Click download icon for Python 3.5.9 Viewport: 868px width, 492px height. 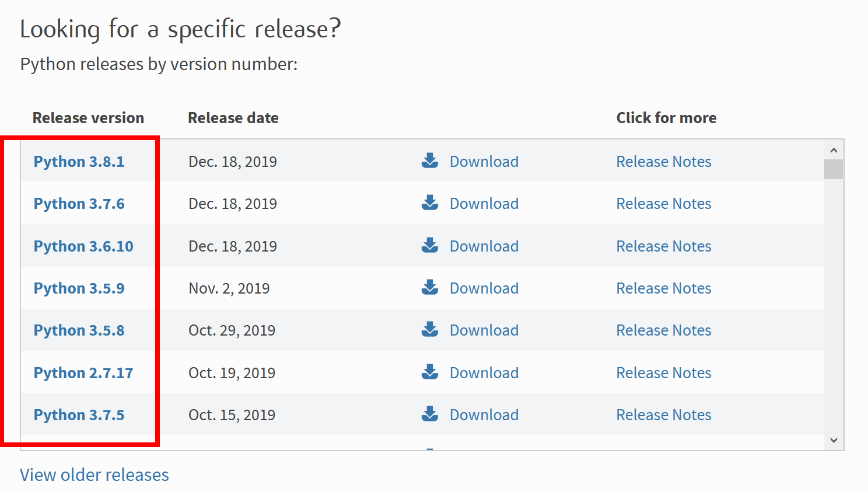click(430, 287)
